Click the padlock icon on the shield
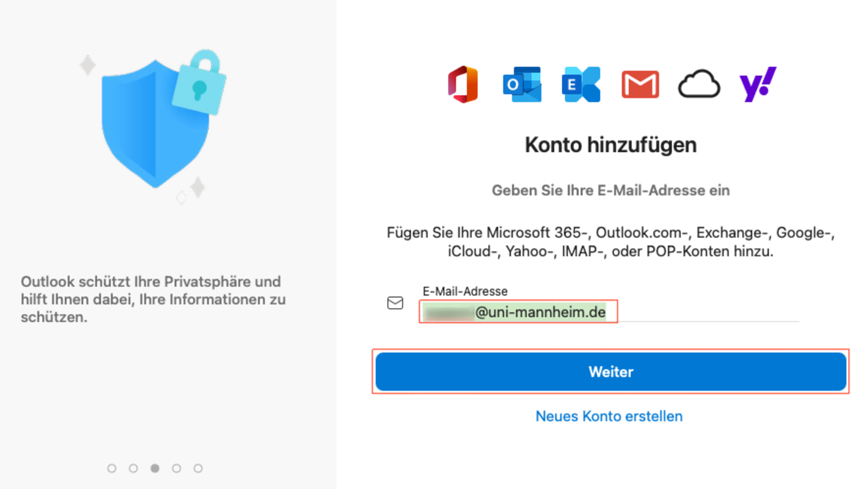868x489 pixels. pyautogui.click(x=200, y=83)
